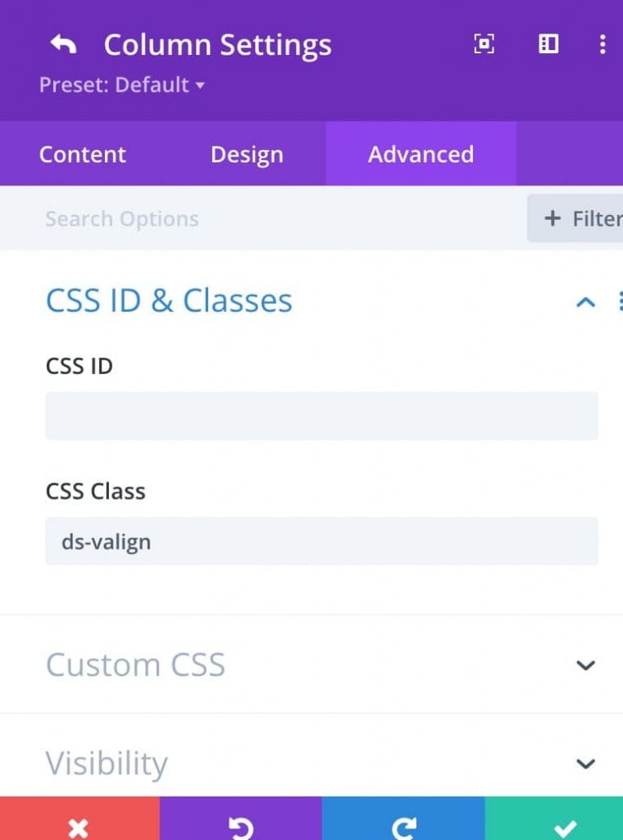Click the + Filter button

point(575,218)
